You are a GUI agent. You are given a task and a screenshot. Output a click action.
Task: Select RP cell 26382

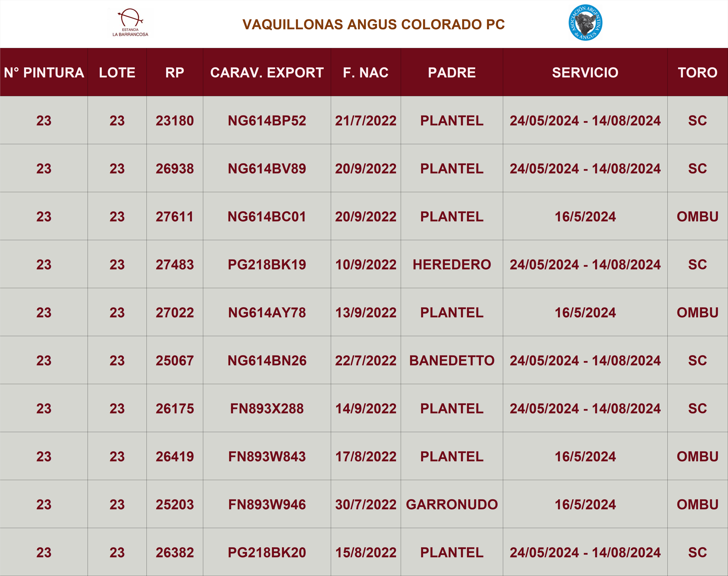click(174, 552)
